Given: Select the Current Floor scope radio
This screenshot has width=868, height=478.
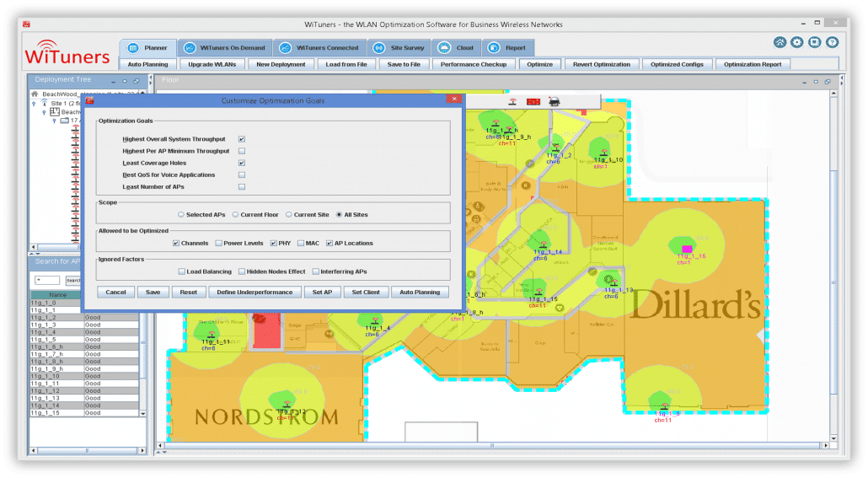Looking at the screenshot, I should [x=235, y=214].
